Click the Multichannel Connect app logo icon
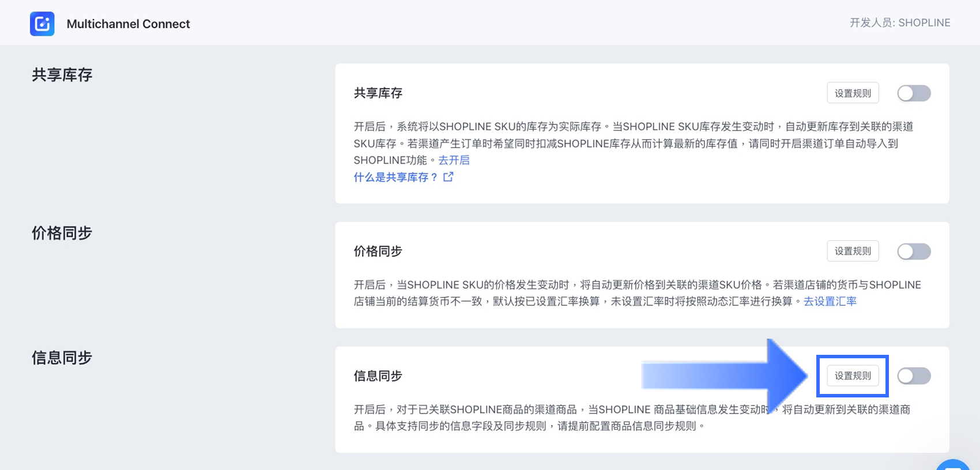 (42, 24)
